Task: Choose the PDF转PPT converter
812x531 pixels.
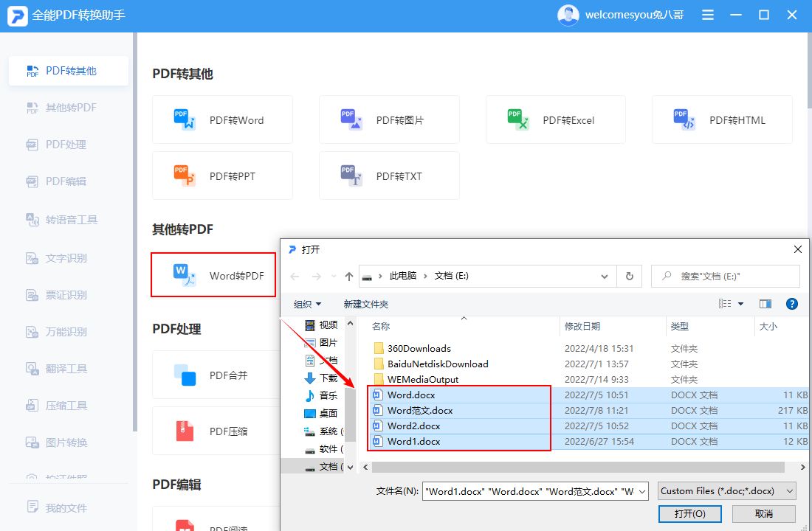Action: point(185,176)
